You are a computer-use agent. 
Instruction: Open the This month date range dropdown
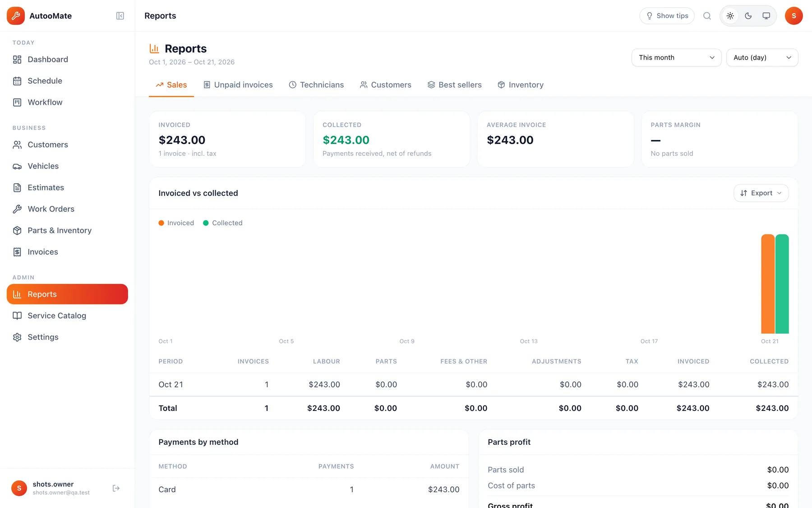pyautogui.click(x=676, y=57)
